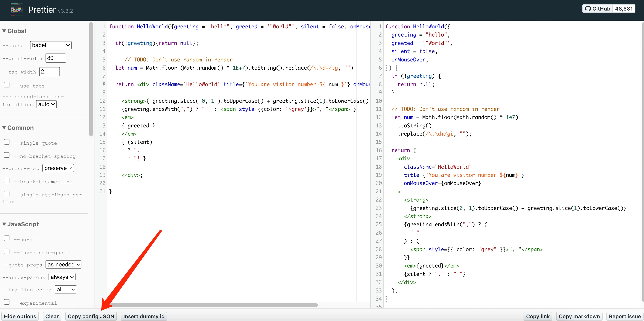Click the print-width input field
Viewport: 644px width, 321px height.
[56, 58]
